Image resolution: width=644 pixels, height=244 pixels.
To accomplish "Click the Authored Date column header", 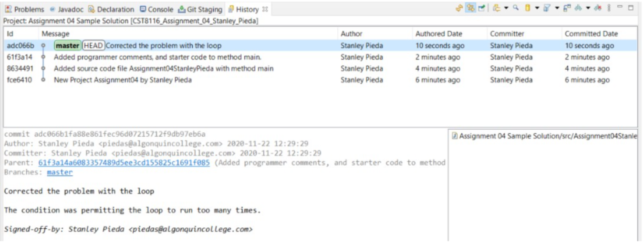I will 449,34.
